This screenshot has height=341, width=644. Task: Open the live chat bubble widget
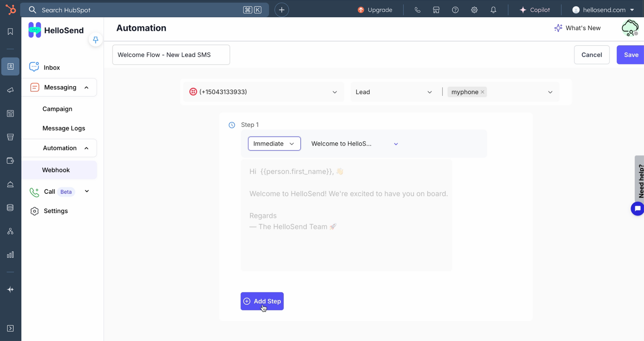(637, 208)
